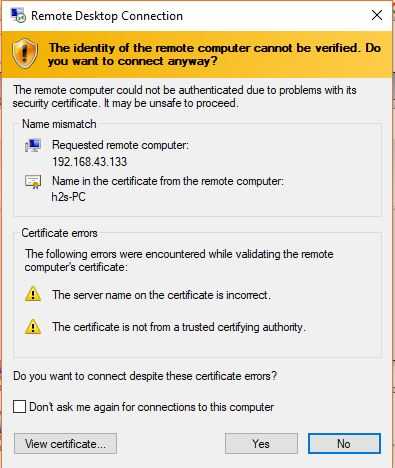Viewport: 395px width, 468px height.
Task: Click the orange security warning shield icon
Action: tap(25, 54)
